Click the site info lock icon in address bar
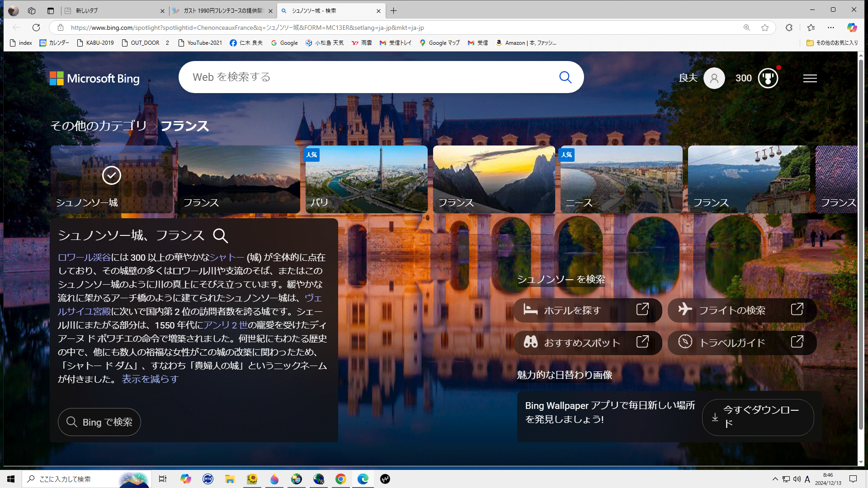This screenshot has height=488, width=868. [x=60, y=28]
